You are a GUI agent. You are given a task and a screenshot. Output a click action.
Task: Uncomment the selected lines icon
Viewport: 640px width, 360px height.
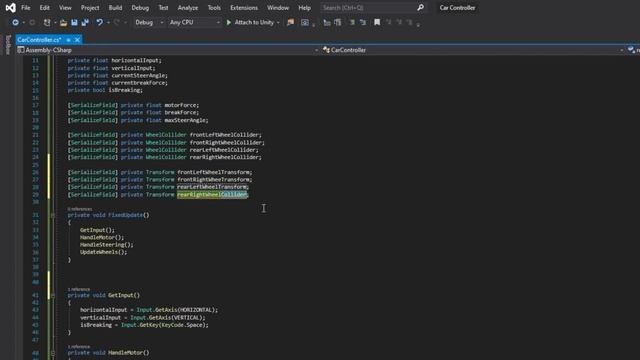363,22
